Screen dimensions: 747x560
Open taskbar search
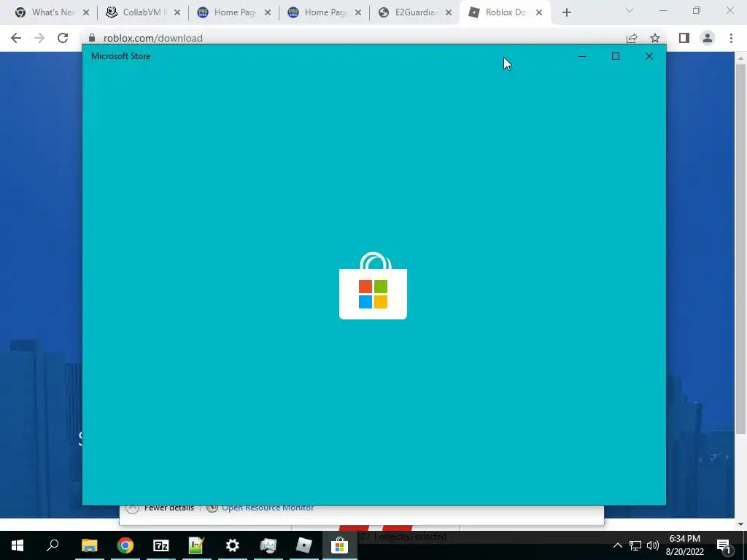pyautogui.click(x=53, y=545)
